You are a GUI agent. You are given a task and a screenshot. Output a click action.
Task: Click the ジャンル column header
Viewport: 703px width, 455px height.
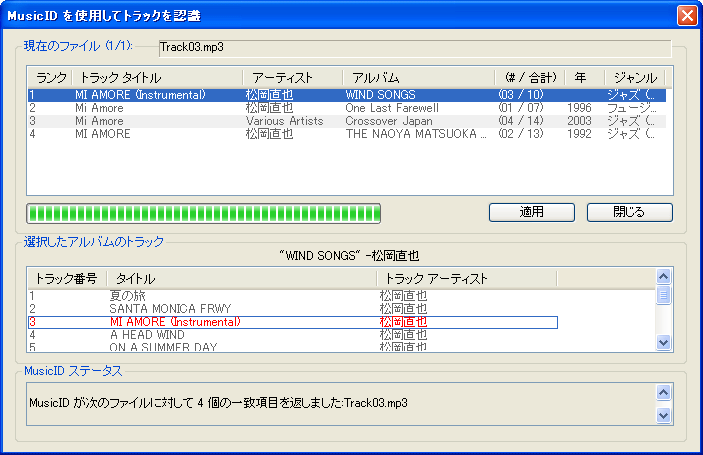click(x=635, y=78)
